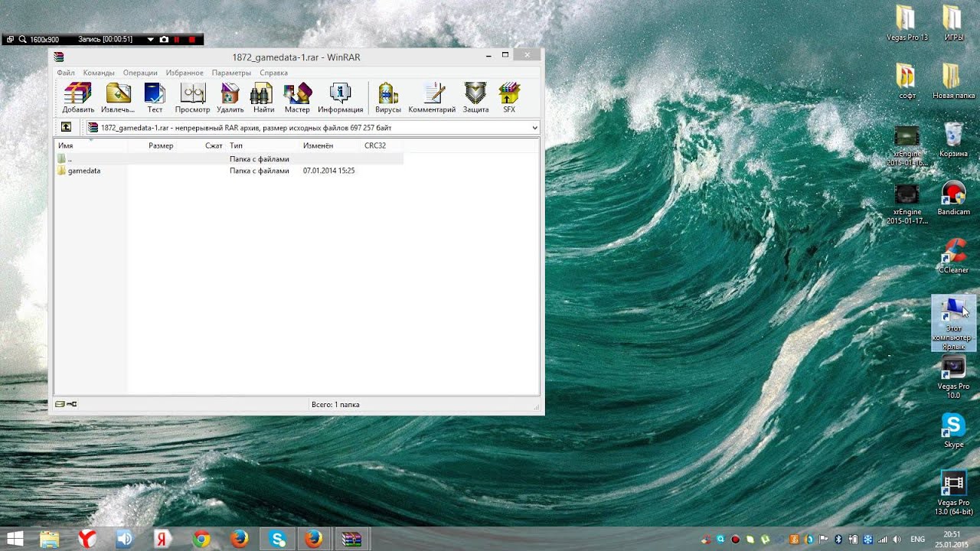Click the window-mode icon in recorder bar
The height and width of the screenshot is (551, 980).
point(10,39)
